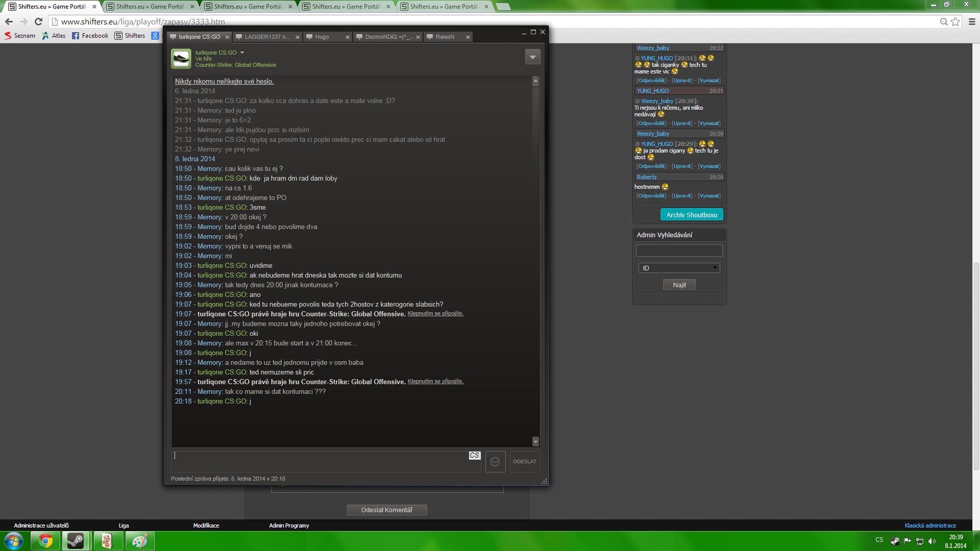Viewport: 980px width, 551px height.
Task: Open the Paint palette taskbar icon
Action: coord(139,541)
